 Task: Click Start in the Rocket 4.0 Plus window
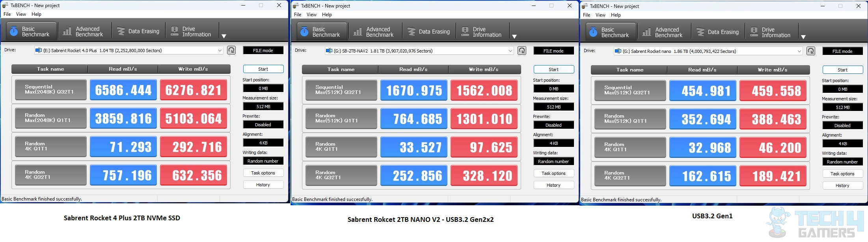pos(263,69)
